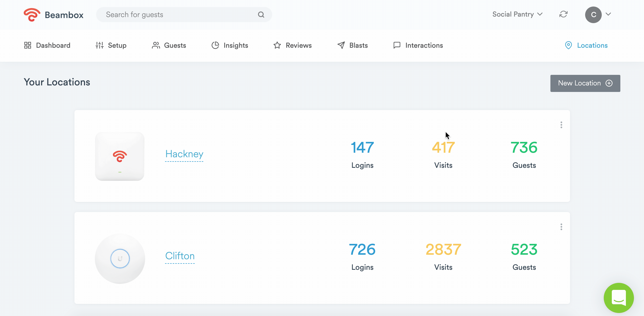Focus the Search for guests field
The width and height of the screenshot is (644, 316).
tap(176, 15)
